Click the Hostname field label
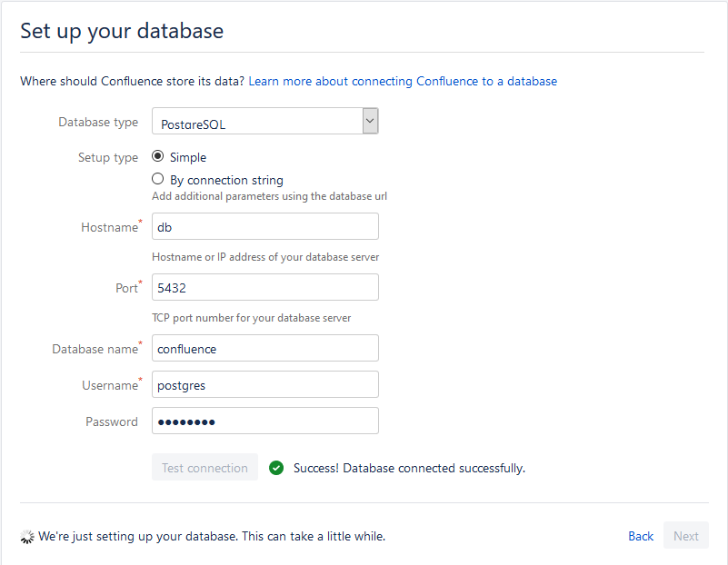This screenshot has height=565, width=728. 109,228
